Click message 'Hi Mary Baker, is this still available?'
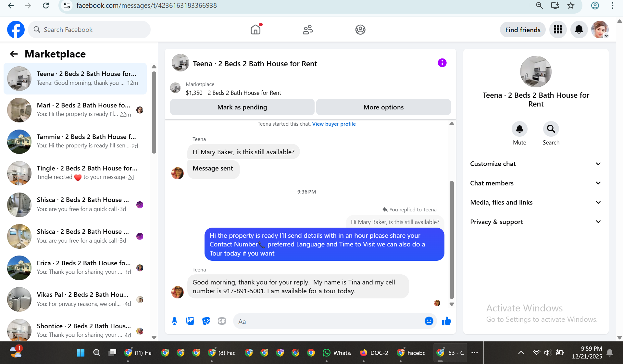Screen dimensions: 623x364 pos(243,152)
